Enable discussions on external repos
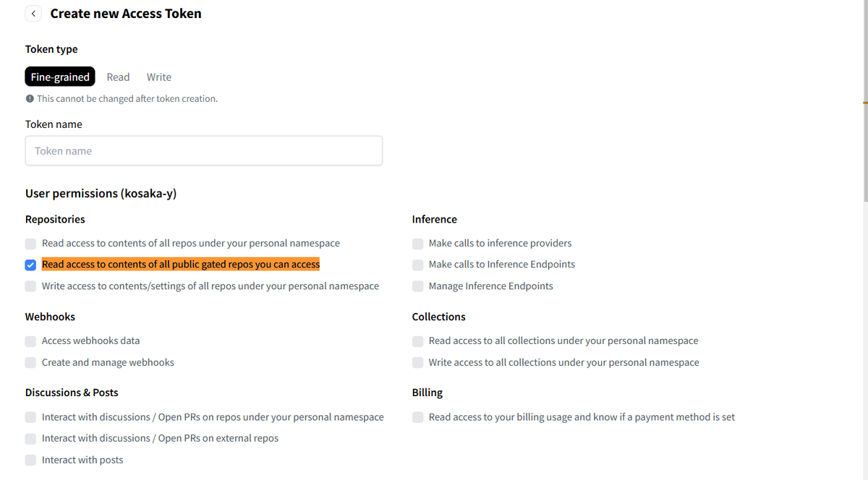The width and height of the screenshot is (868, 480). point(30,439)
